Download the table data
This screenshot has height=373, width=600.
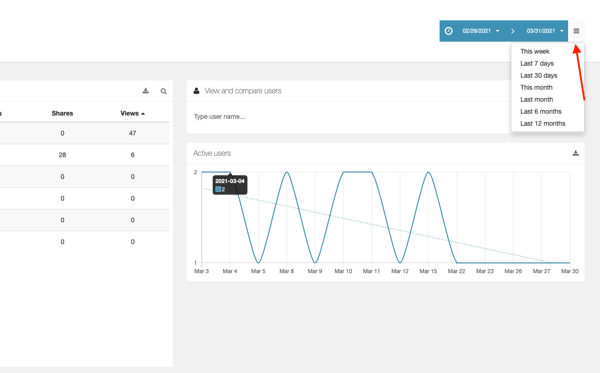[x=145, y=91]
